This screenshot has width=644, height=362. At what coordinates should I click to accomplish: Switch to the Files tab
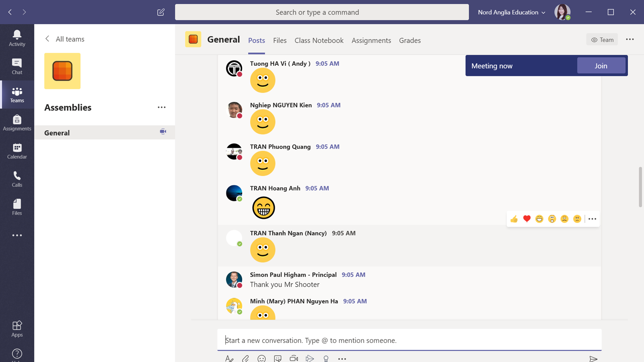[x=280, y=40]
